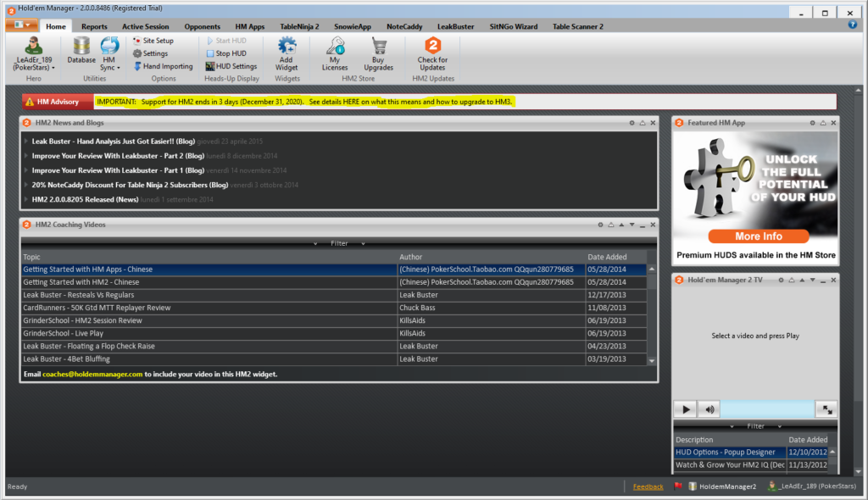868x500 pixels.
Task: Play the selected video
Action: pos(685,409)
